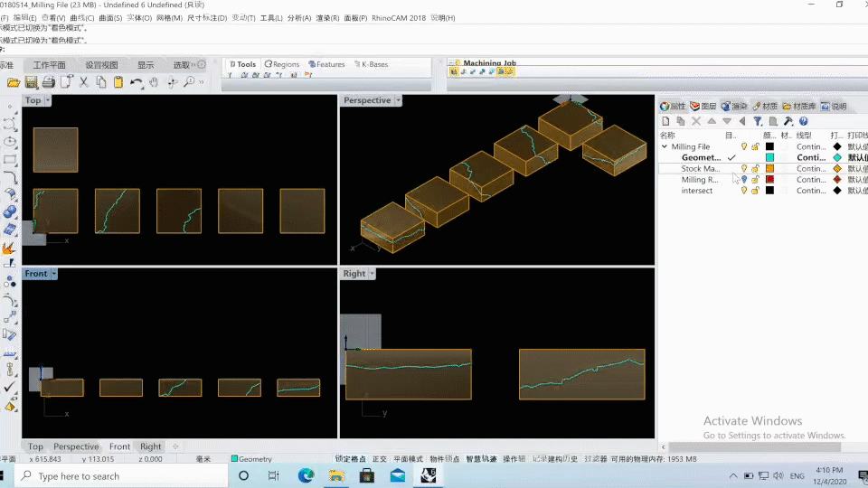Image resolution: width=868 pixels, height=488 pixels.
Task: Select the Rectangle drawing tool
Action: point(9,160)
